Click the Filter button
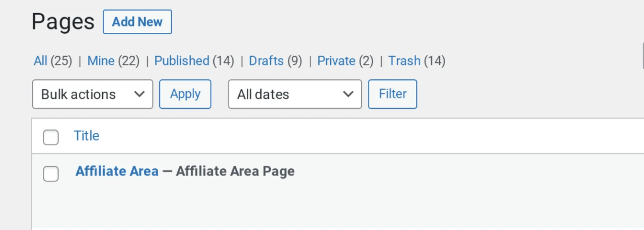Screen dimensions: 644x230 click(x=392, y=94)
